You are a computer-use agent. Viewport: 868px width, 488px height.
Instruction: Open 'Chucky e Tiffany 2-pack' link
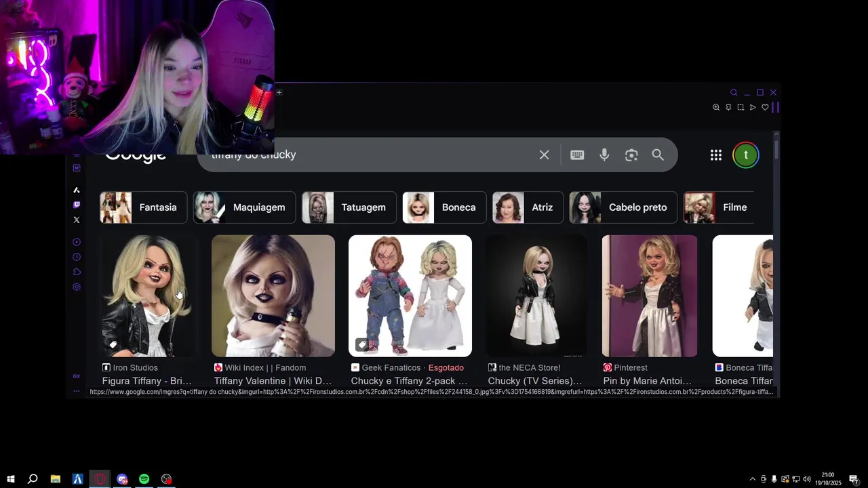410,381
